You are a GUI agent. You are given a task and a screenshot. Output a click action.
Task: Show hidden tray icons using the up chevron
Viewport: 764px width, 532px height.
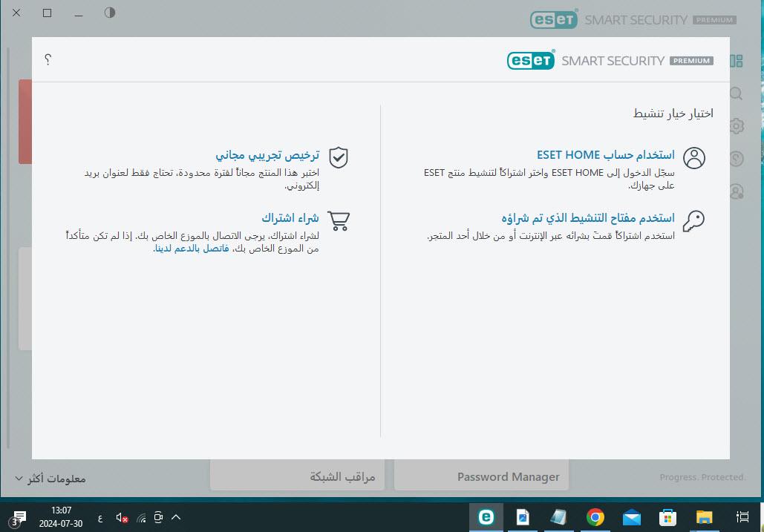coord(177,517)
